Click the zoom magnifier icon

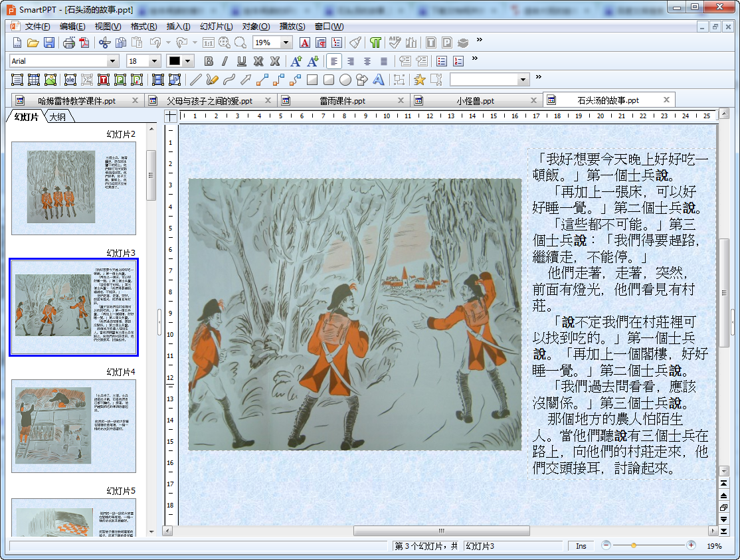(240, 43)
